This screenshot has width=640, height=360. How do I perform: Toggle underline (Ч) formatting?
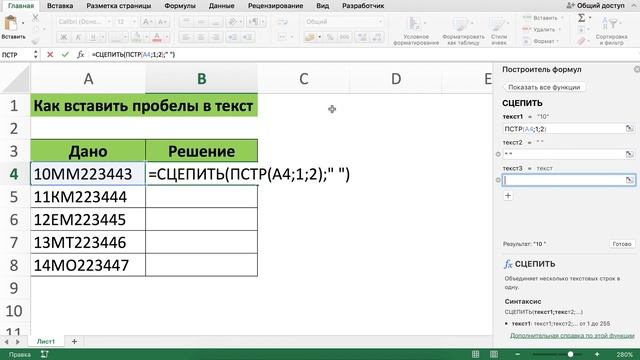(x=93, y=37)
